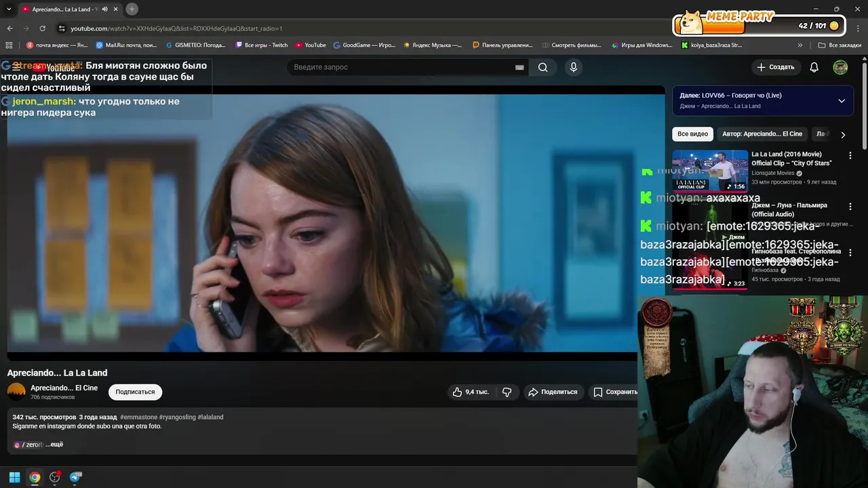This screenshot has width=868, height=488.
Task: Open Панель управления bookmark
Action: click(x=502, y=45)
